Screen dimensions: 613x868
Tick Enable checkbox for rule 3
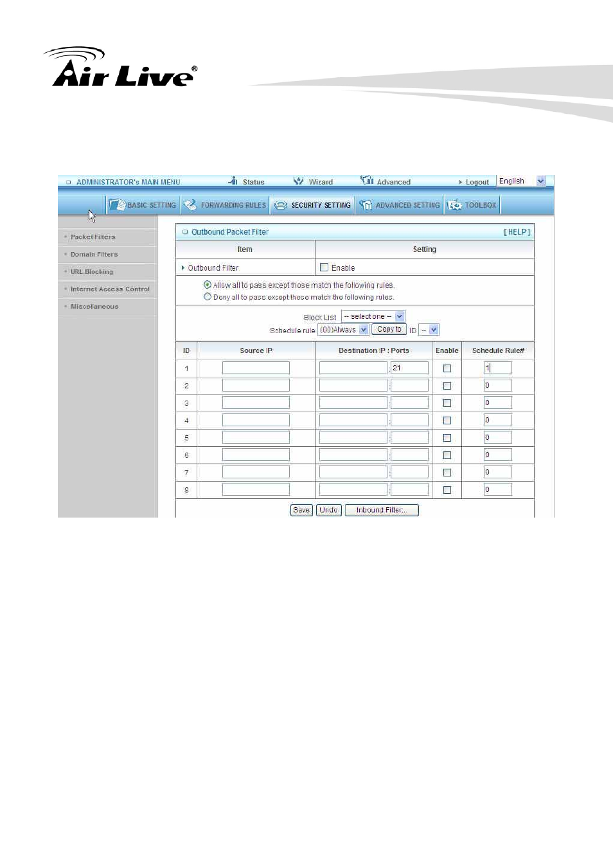tap(447, 403)
